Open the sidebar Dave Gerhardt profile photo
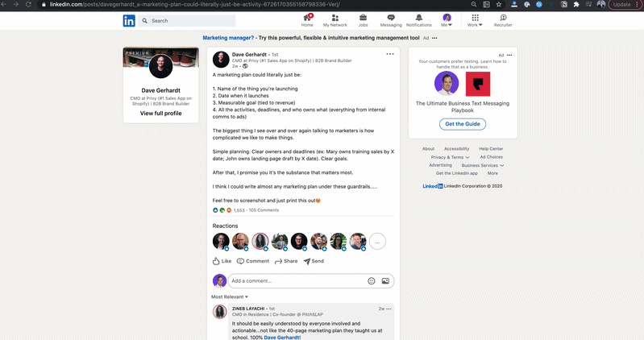This screenshot has width=644, height=340. click(160, 66)
